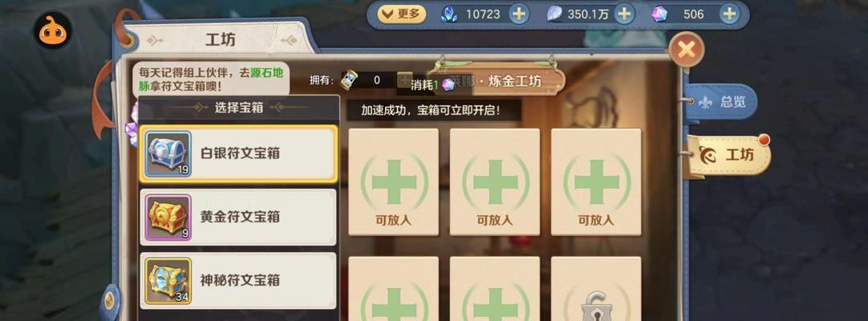
Task: Click the hourglass accelerator item icon
Action: coord(349,79)
